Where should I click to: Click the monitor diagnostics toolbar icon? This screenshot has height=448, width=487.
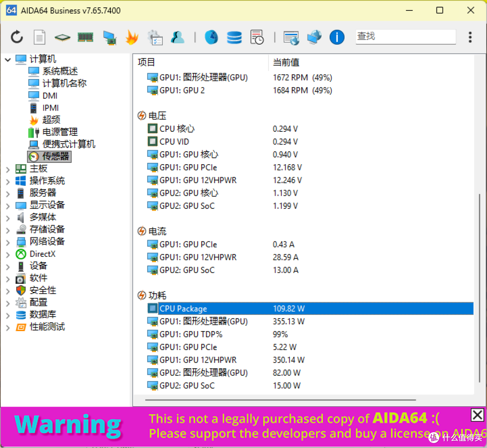110,38
